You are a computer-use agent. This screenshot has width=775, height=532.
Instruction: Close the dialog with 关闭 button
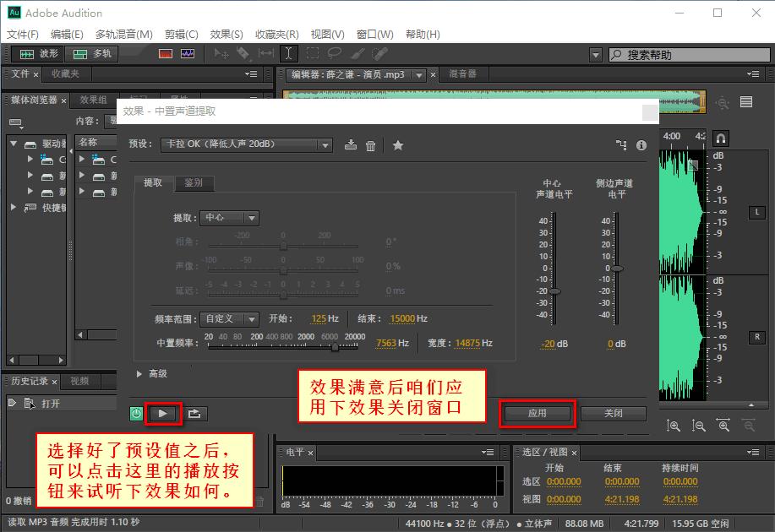pyautogui.click(x=613, y=413)
